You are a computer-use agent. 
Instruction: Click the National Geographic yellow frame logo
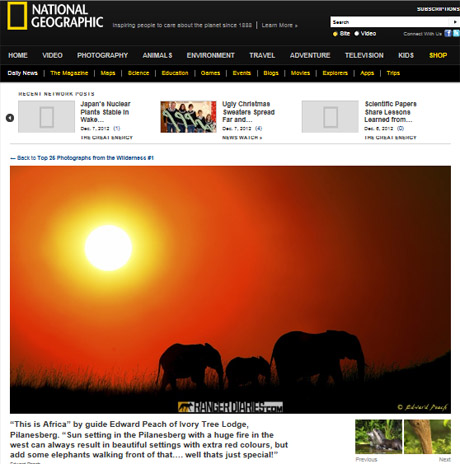pos(17,16)
